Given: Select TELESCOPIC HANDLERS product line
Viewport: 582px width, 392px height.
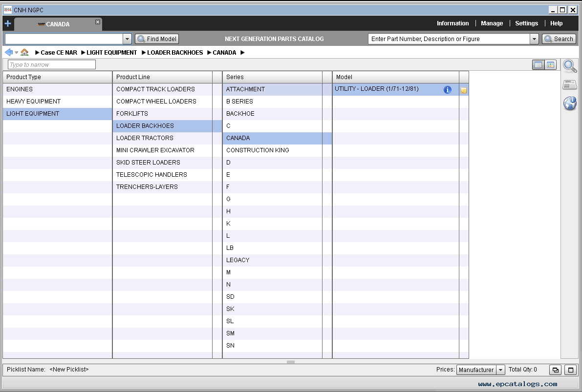Looking at the screenshot, I should [x=163, y=175].
